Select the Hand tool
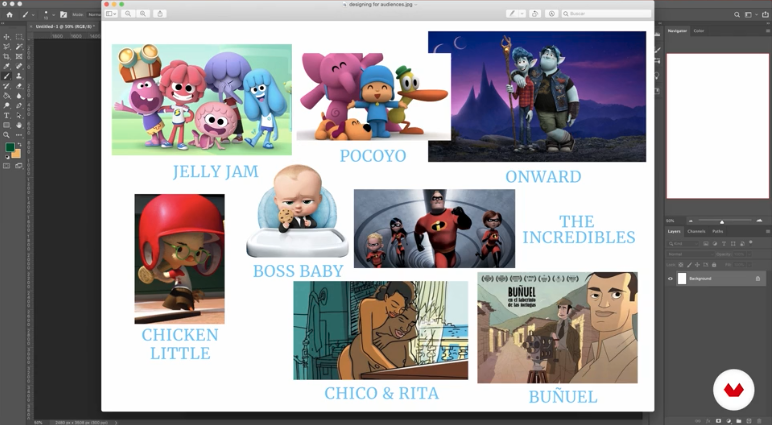Image resolution: width=772 pixels, height=425 pixels. click(x=19, y=125)
